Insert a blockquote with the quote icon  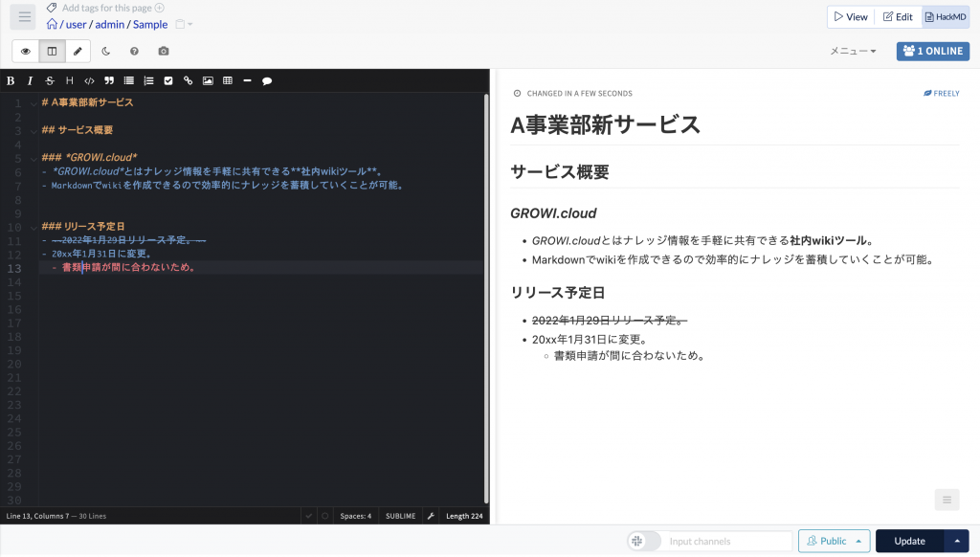pos(109,81)
